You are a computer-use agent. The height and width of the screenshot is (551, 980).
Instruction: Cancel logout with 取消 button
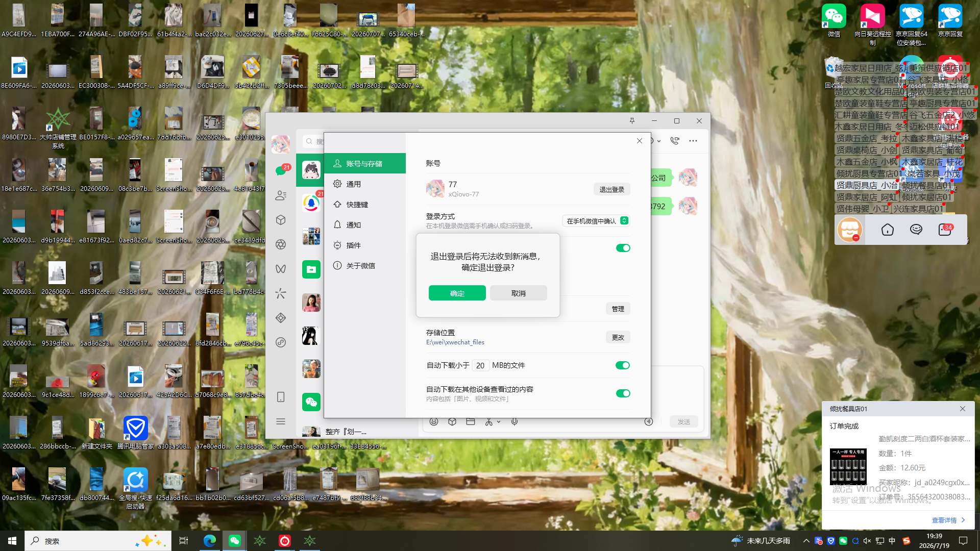519,293
